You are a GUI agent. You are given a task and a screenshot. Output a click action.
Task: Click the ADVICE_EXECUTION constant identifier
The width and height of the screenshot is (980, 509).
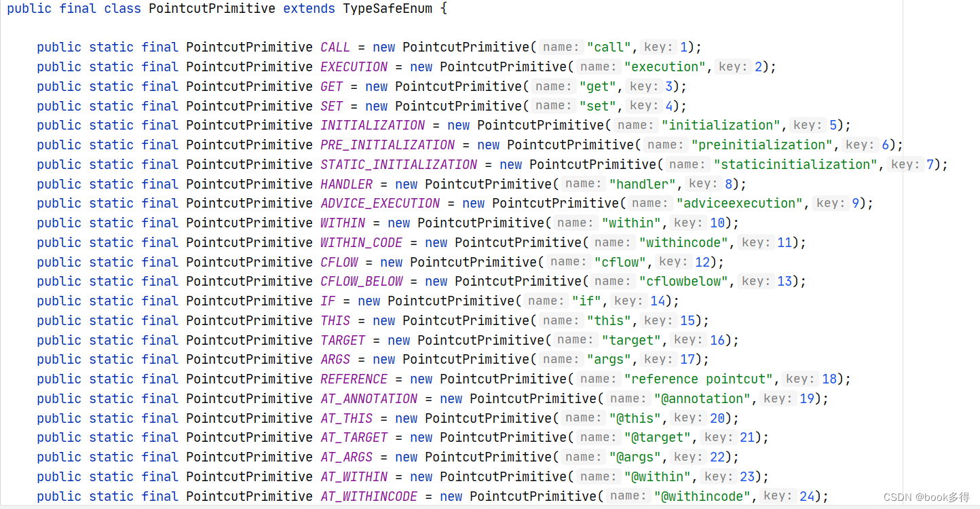pyautogui.click(x=380, y=204)
